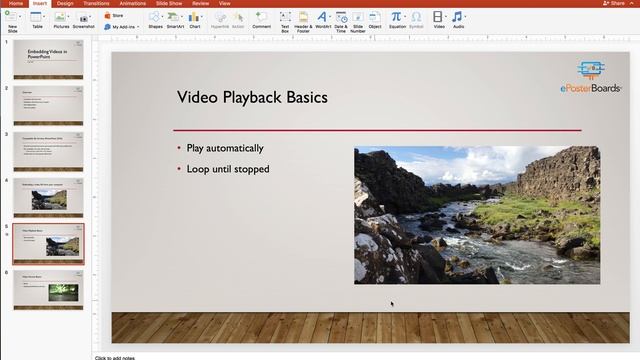
Task: Select slide 4 thumbnail with river video
Action: click(48, 198)
